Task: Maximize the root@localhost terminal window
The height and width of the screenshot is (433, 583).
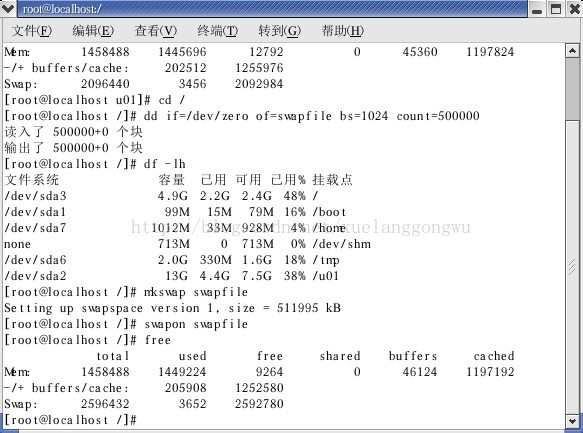Action: [x=556, y=9]
